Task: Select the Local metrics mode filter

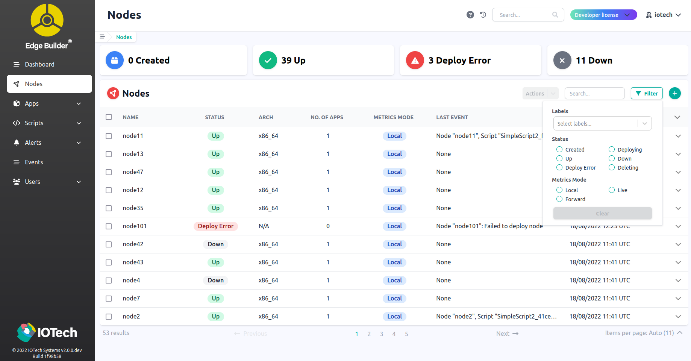Action: (x=559, y=190)
